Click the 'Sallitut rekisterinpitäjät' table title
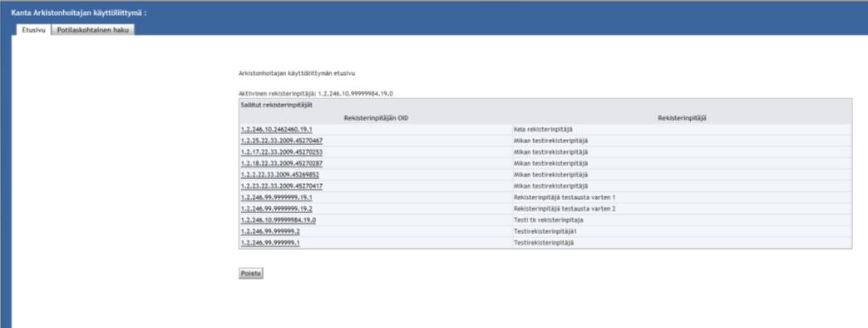868x328 pixels. point(277,105)
